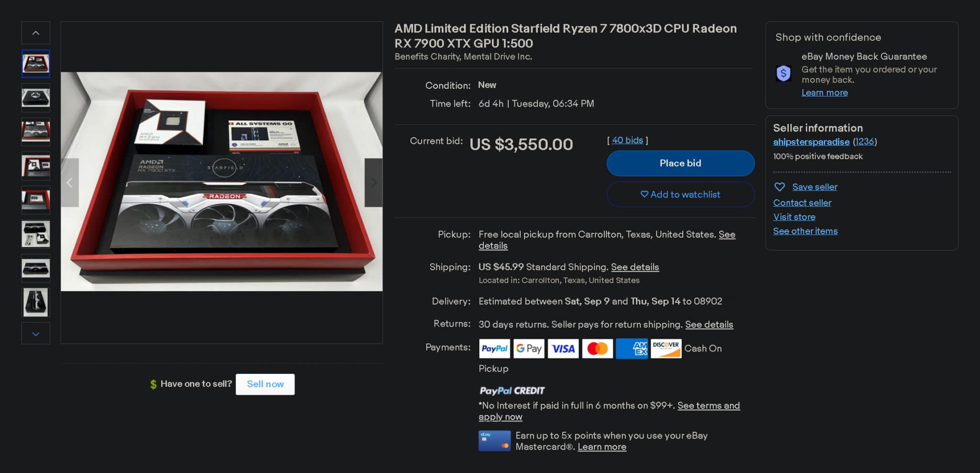Image resolution: width=980 pixels, height=473 pixels.
Task: Click the Sell now button
Action: tap(265, 384)
